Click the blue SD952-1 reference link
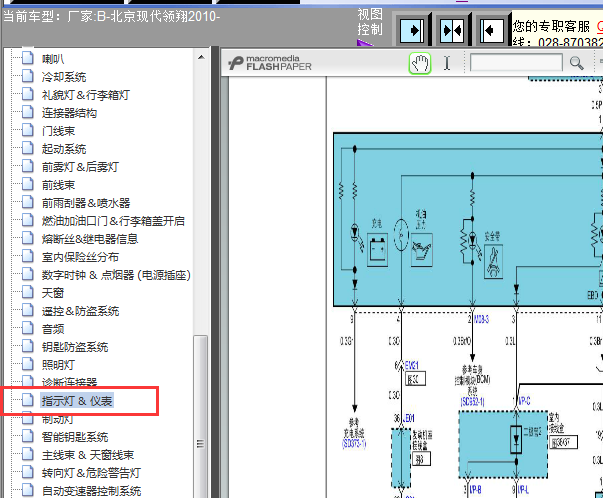The height and width of the screenshot is (498, 603). pyautogui.click(x=472, y=402)
